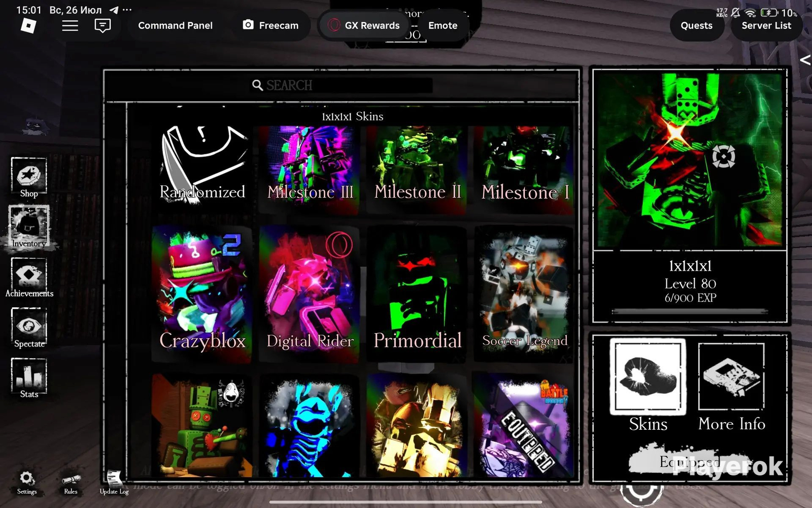Image resolution: width=812 pixels, height=508 pixels.
Task: Click the search magnifier icon
Action: click(x=257, y=85)
